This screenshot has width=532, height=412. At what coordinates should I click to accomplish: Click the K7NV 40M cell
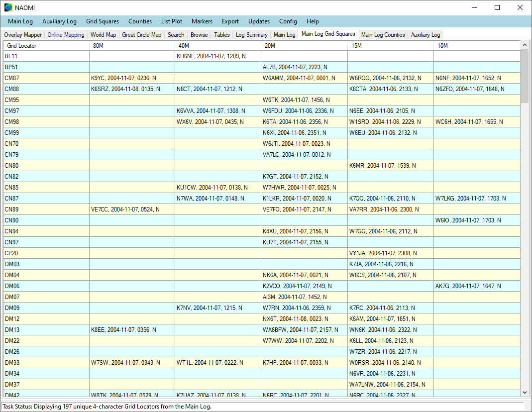(x=218, y=308)
